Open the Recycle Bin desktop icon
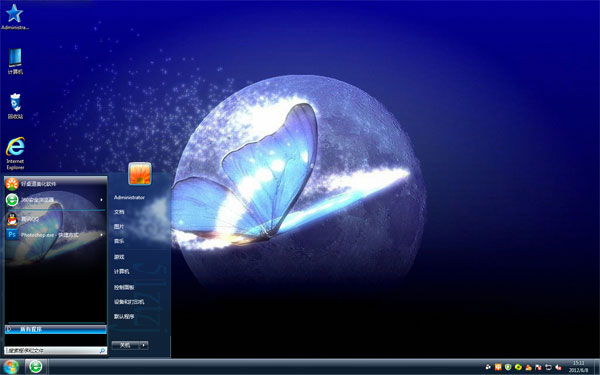Viewport: 600px width, 375px height. [x=15, y=106]
